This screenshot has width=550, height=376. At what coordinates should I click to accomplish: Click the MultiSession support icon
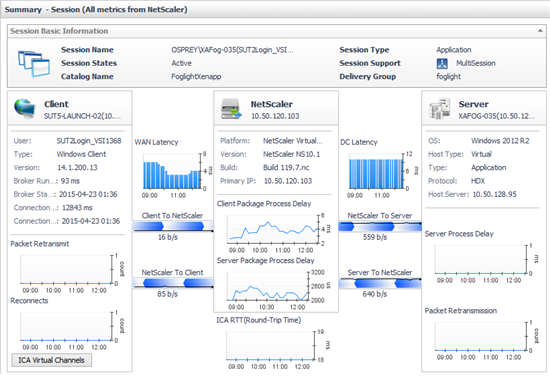[x=442, y=63]
